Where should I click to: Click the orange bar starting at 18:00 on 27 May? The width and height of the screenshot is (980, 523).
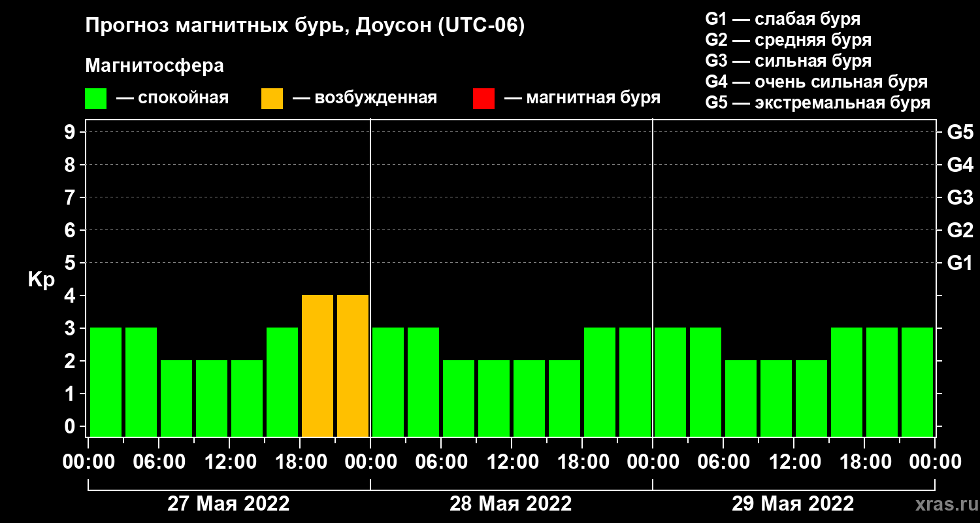pos(318,365)
